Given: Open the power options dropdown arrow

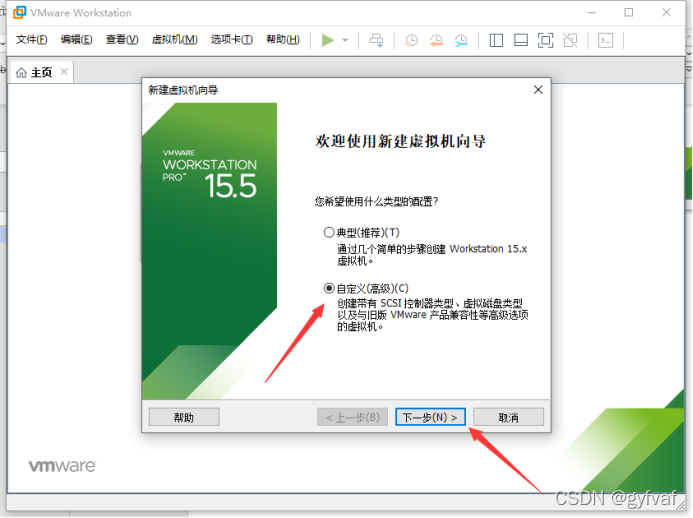Looking at the screenshot, I should (345, 40).
